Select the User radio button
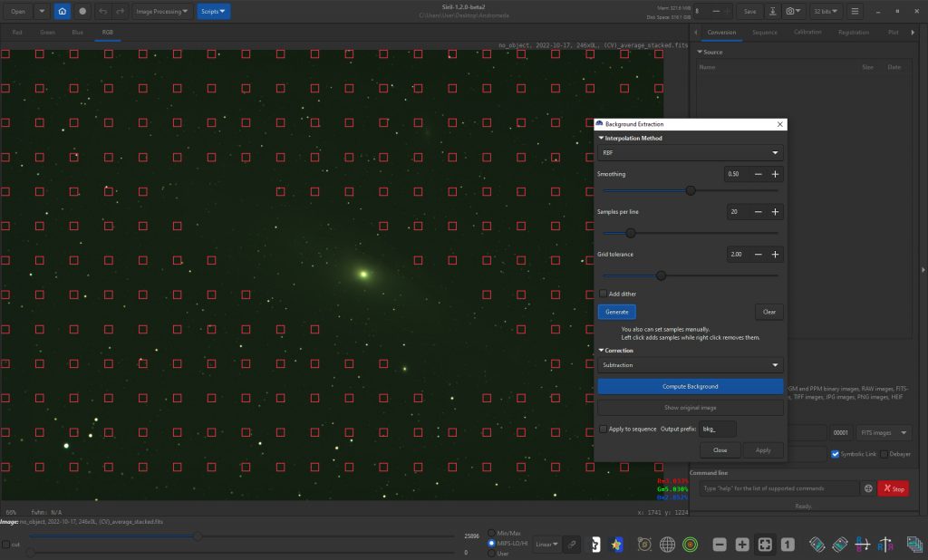Viewport: 928px width, 560px height. pos(491,554)
